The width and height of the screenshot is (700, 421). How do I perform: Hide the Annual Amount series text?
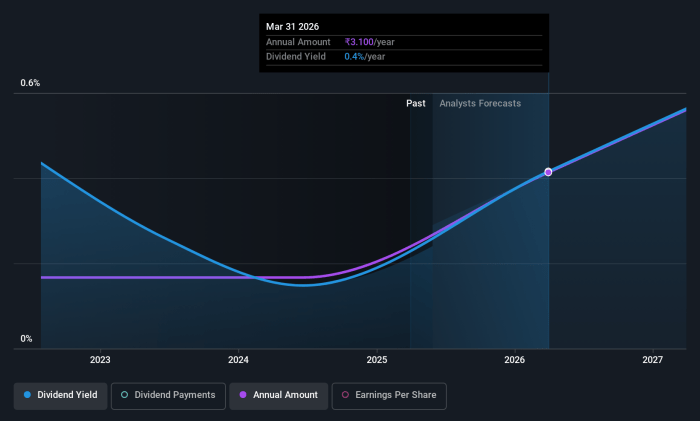(285, 395)
